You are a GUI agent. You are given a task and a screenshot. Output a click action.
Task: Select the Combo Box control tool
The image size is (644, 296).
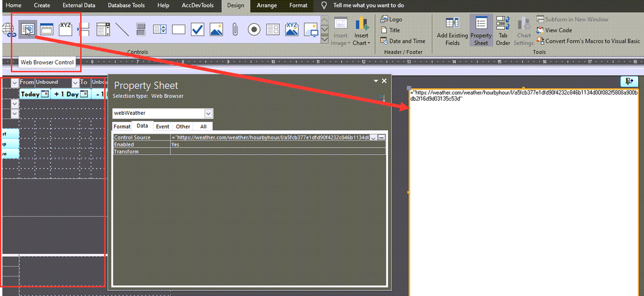[103, 30]
